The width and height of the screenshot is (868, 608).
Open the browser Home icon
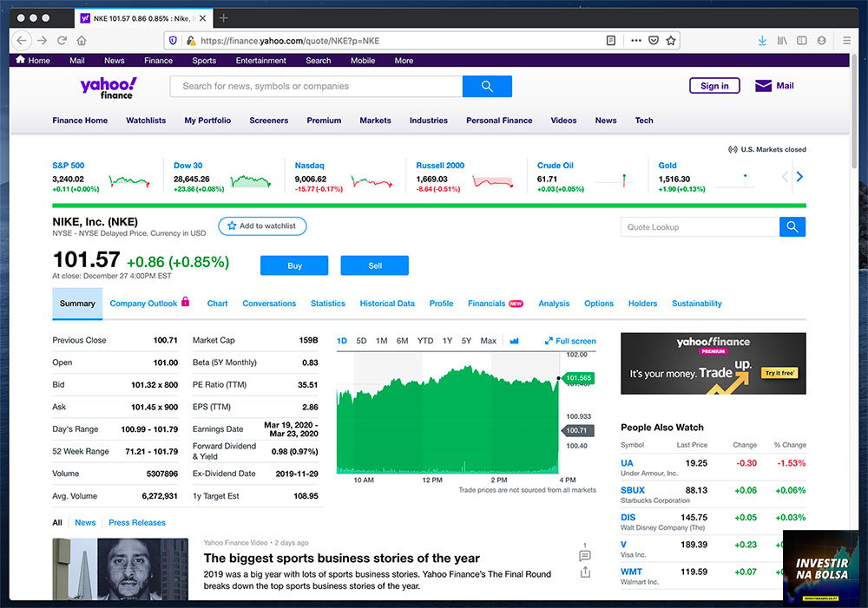point(82,41)
